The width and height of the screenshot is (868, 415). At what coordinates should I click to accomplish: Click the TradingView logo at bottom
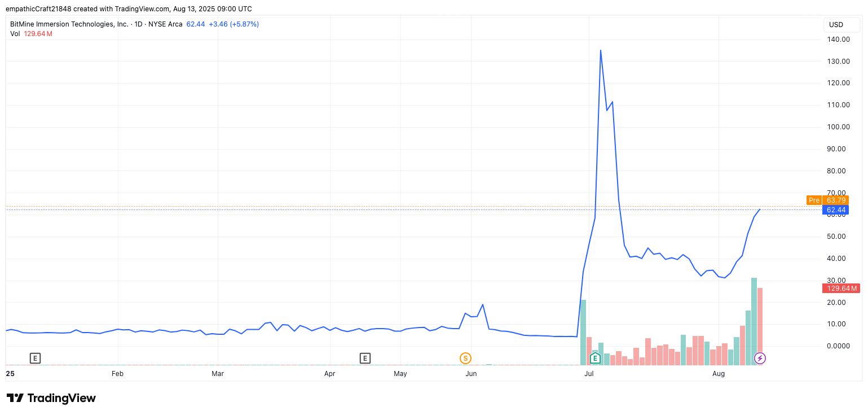[51, 398]
